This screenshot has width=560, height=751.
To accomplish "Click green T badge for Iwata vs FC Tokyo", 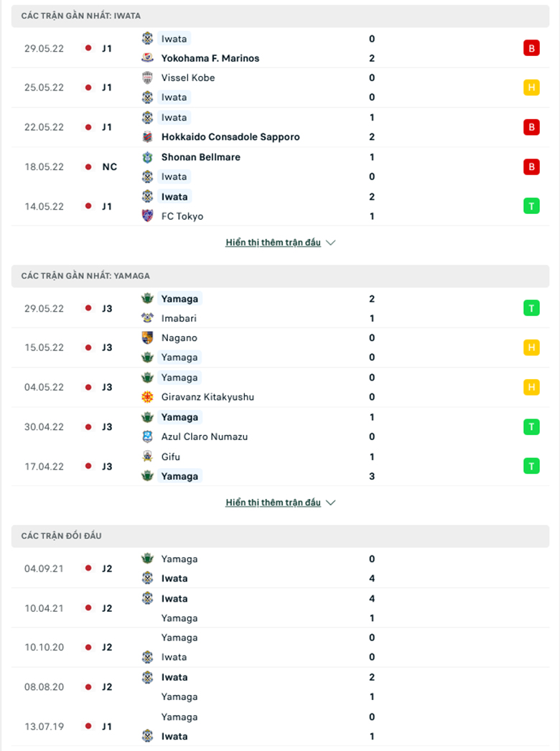I will coord(531,207).
